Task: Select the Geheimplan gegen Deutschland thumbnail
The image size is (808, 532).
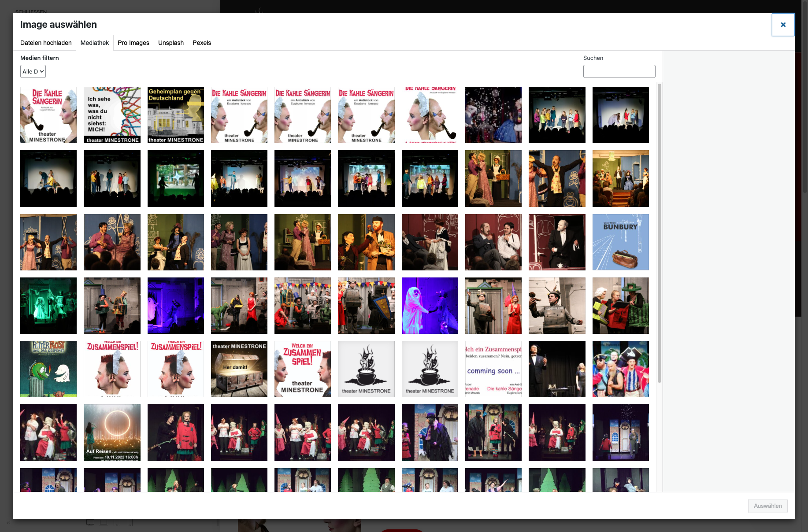Action: tap(175, 115)
